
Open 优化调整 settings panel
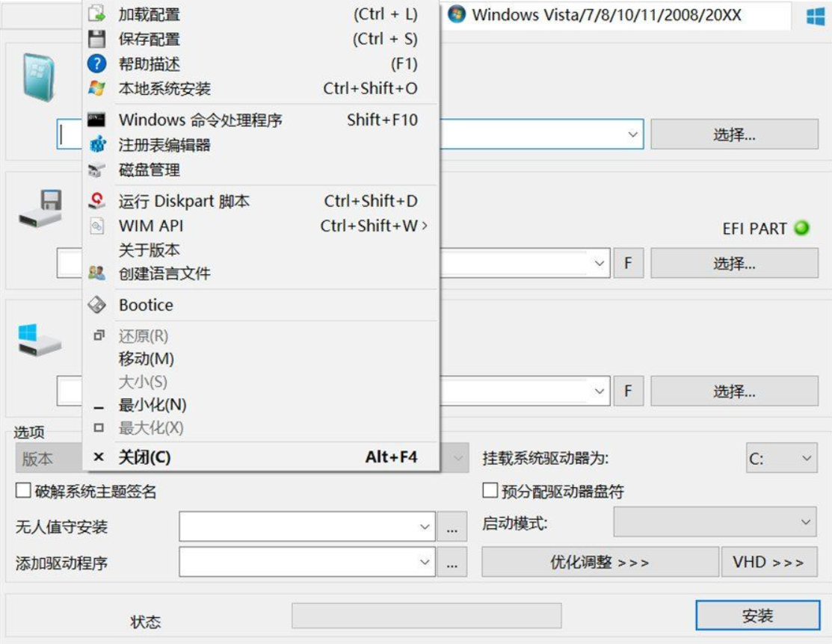click(x=600, y=562)
